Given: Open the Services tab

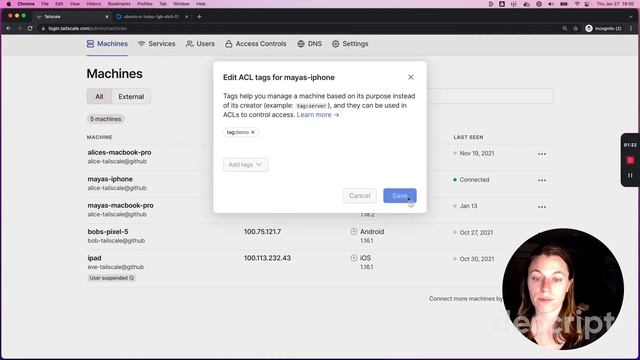Looking at the screenshot, I should 157,44.
